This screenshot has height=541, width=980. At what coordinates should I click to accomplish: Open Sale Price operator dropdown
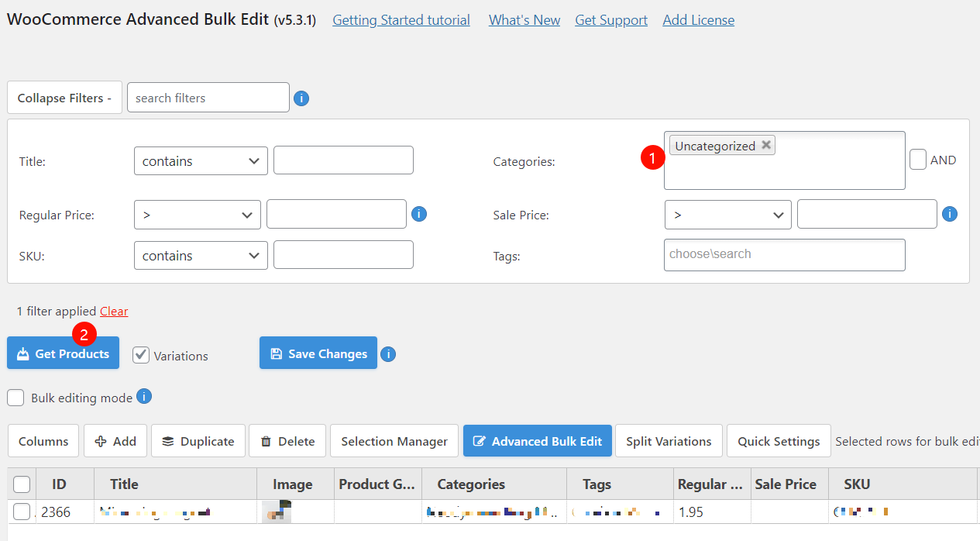(x=728, y=215)
